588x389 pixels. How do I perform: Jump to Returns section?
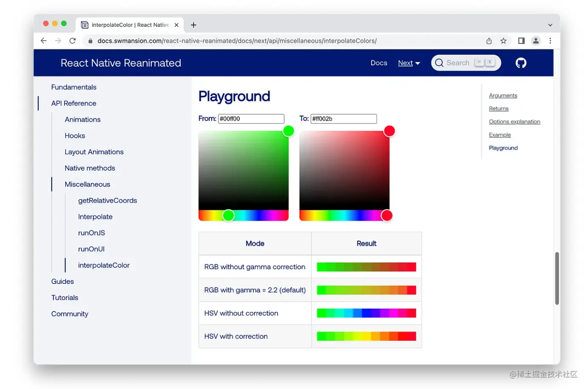tap(499, 108)
